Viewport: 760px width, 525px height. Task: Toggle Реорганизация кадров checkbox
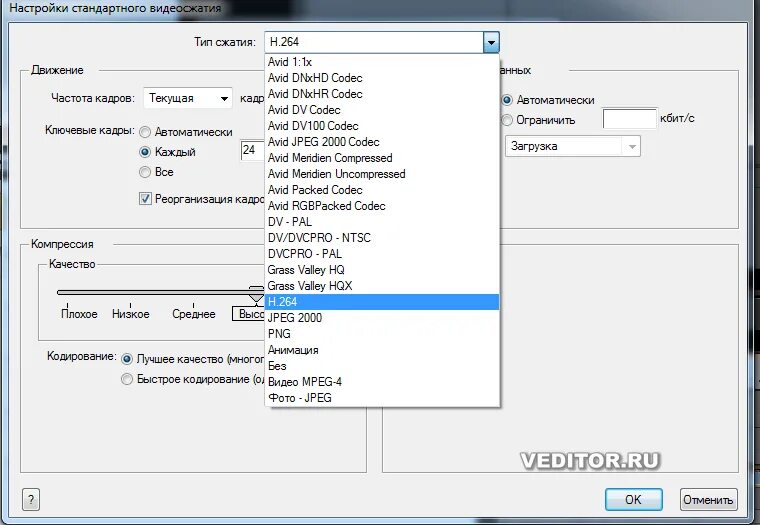(x=145, y=199)
